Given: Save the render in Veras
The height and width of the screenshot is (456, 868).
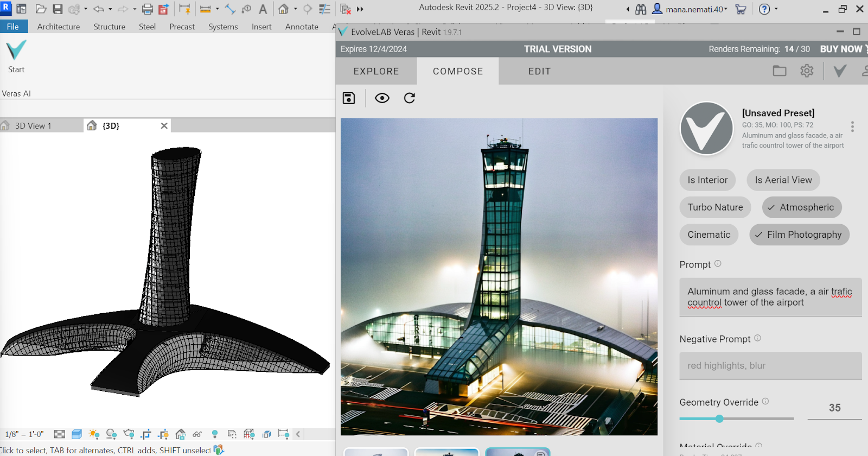Looking at the screenshot, I should [x=349, y=98].
